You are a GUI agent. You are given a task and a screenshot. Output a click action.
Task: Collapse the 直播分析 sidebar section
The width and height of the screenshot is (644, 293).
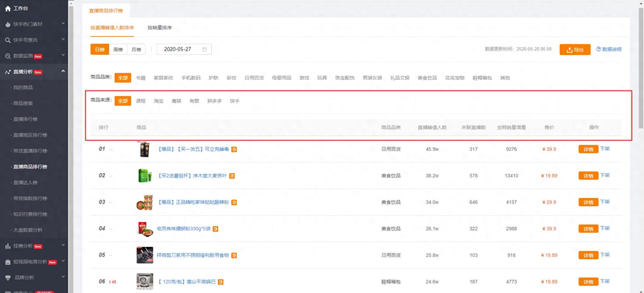click(63, 71)
